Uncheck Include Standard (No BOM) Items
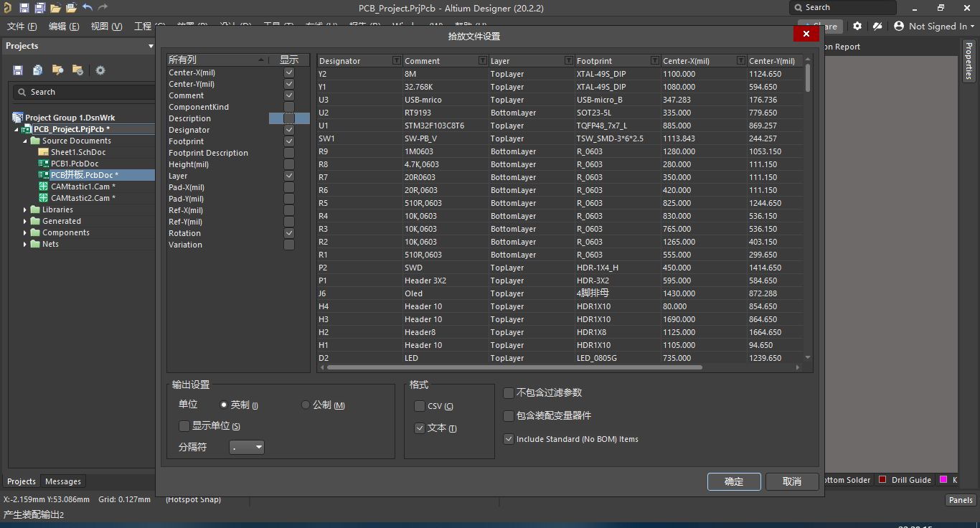The width and height of the screenshot is (980, 528). pyautogui.click(x=509, y=439)
